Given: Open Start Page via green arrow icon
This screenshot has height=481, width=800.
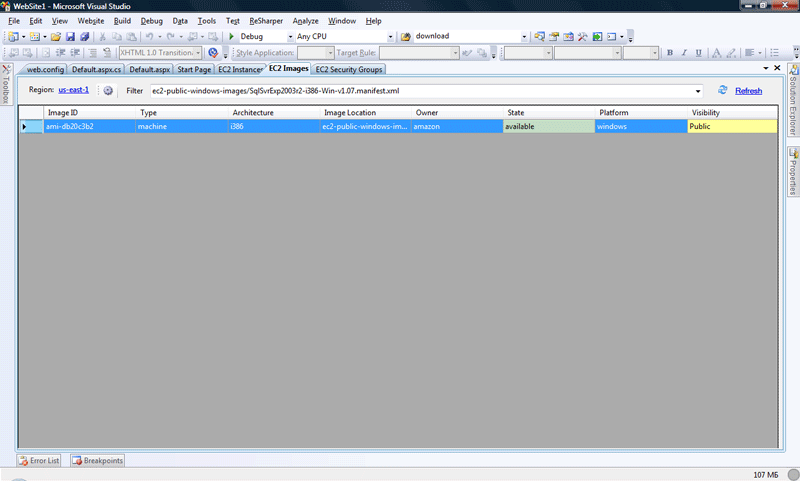Looking at the screenshot, I should pos(597,37).
